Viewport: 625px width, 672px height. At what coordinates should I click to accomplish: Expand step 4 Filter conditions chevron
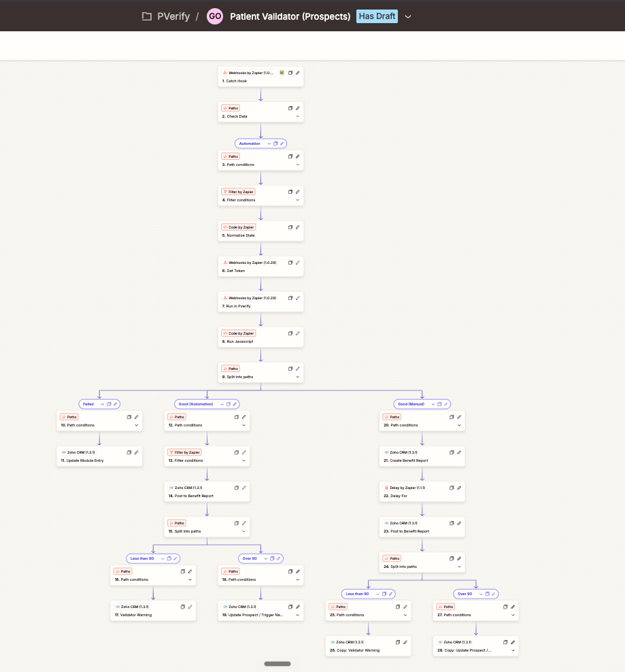pos(297,200)
